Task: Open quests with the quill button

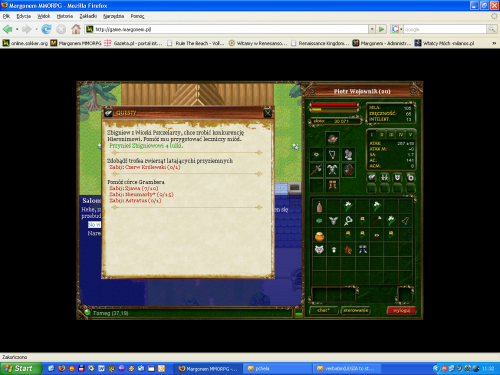Action: click(x=371, y=178)
